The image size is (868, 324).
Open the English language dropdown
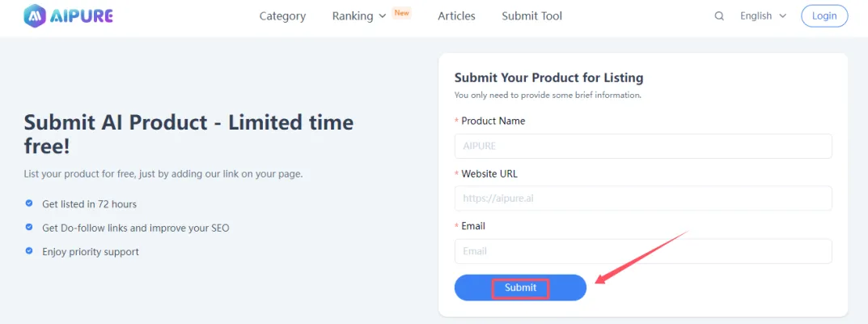763,16
